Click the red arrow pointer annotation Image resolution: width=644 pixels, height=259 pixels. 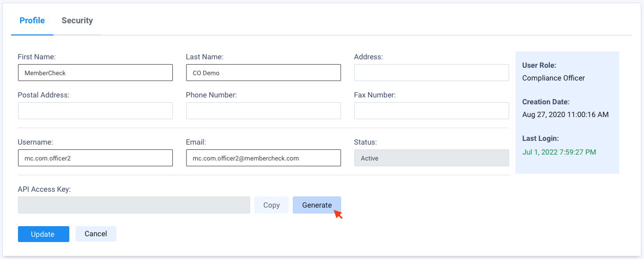(338, 214)
